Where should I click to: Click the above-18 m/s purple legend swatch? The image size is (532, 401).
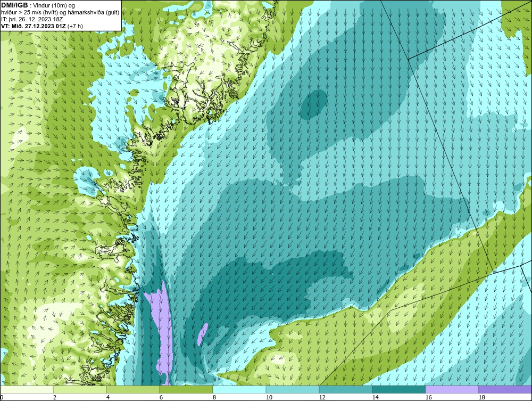point(505,389)
